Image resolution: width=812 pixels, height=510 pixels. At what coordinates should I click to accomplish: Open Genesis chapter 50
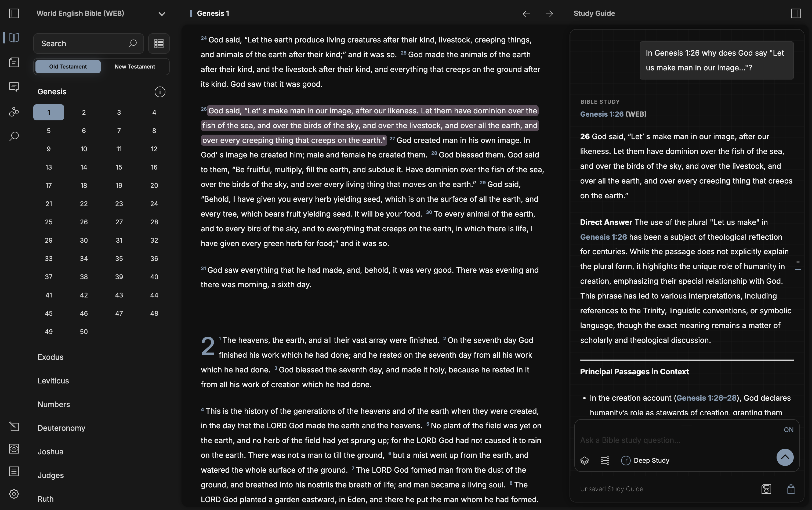(x=84, y=332)
